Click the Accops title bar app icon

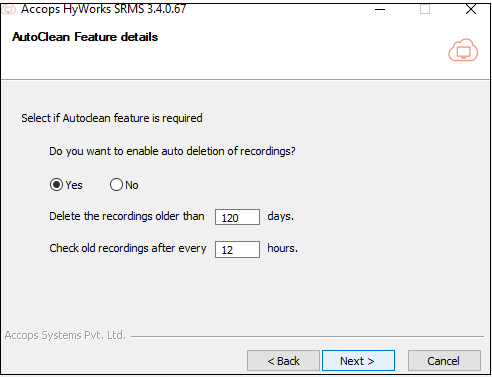tap(8, 9)
